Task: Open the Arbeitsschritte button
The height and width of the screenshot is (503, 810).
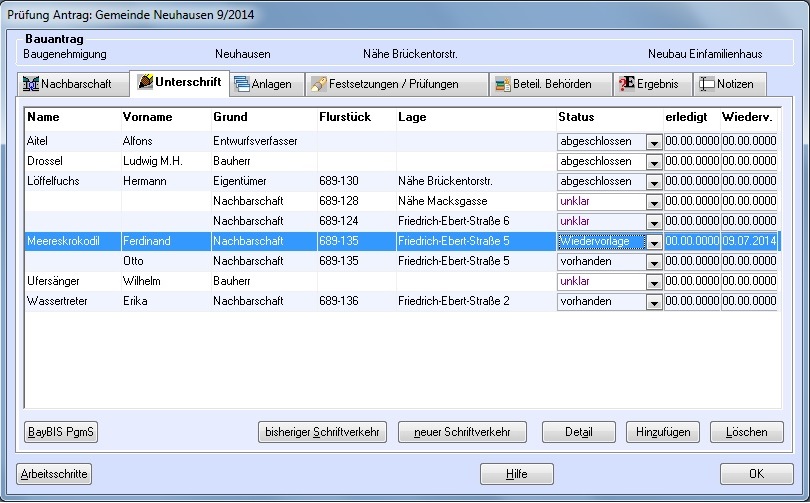Action: 55,473
